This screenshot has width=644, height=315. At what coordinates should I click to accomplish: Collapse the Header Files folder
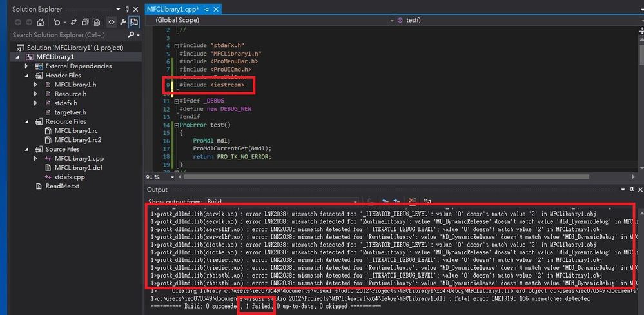click(x=26, y=76)
